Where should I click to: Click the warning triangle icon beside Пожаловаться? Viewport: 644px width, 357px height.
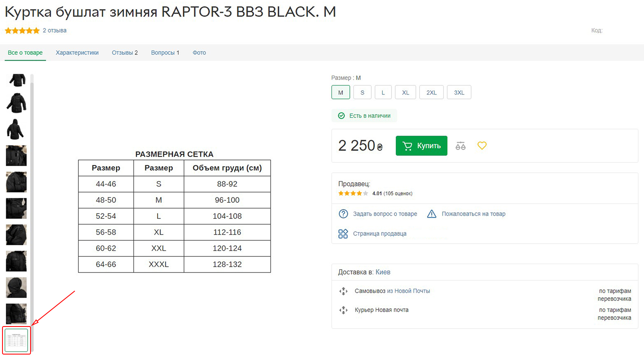click(x=432, y=214)
